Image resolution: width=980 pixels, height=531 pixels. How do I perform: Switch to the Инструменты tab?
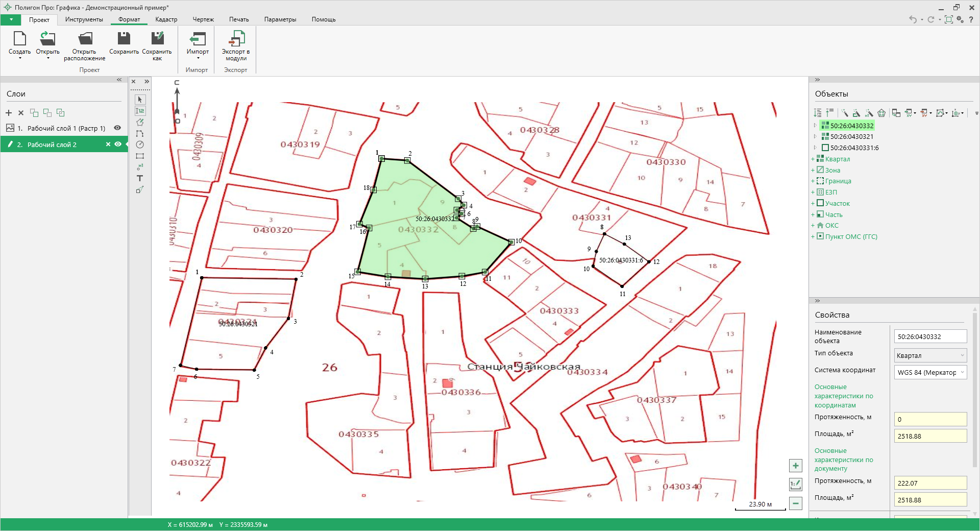click(84, 19)
